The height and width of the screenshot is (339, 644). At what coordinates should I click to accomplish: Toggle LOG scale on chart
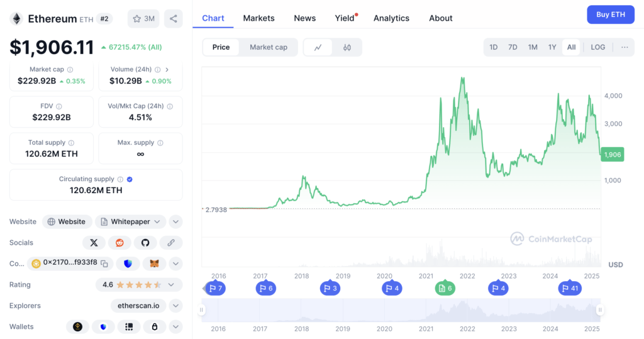pyautogui.click(x=597, y=47)
